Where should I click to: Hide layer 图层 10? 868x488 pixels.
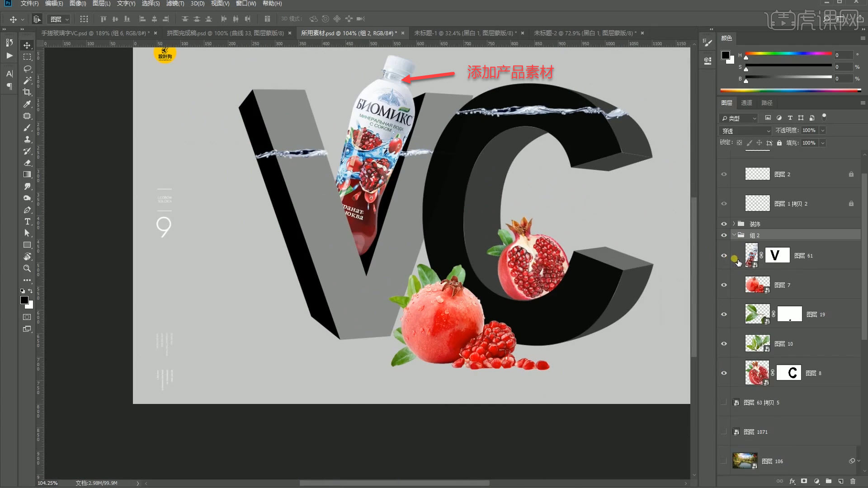(x=724, y=344)
